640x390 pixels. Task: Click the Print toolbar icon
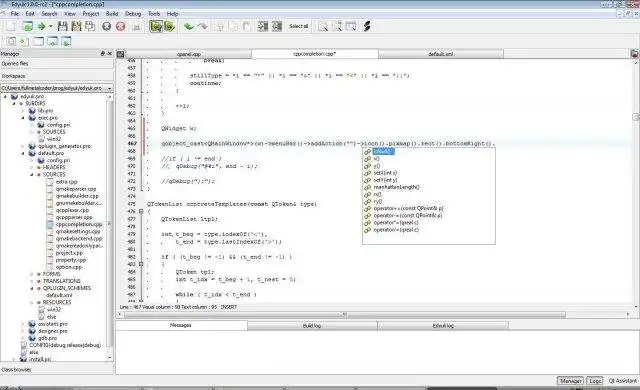[137, 27]
